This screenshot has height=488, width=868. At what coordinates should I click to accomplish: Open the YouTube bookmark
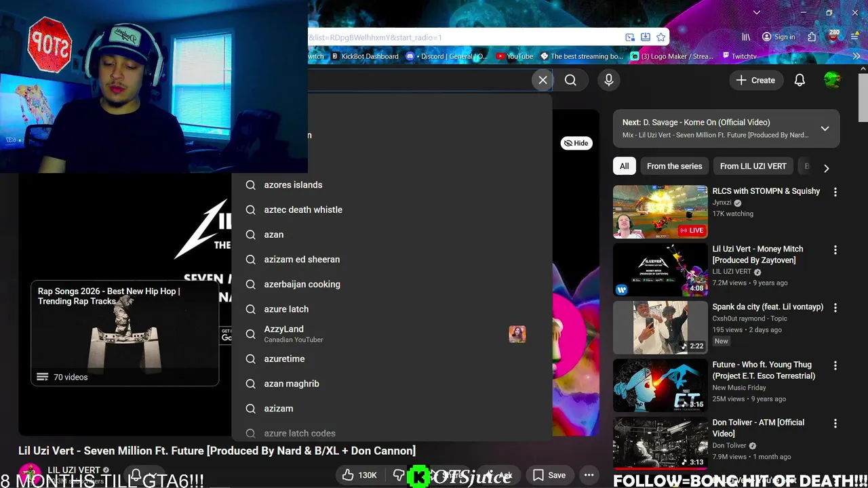[x=515, y=56]
